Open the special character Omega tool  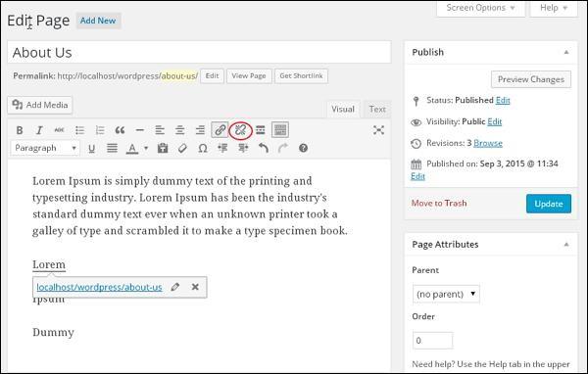tap(203, 149)
